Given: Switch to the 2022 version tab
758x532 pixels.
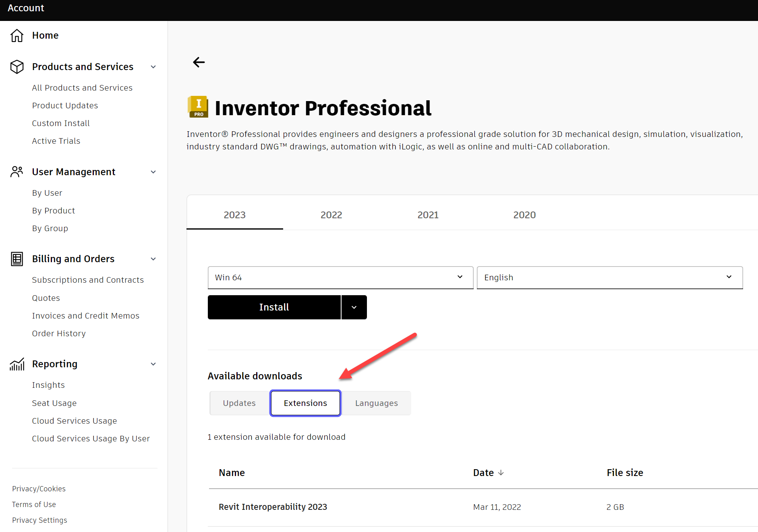Looking at the screenshot, I should pyautogui.click(x=331, y=215).
